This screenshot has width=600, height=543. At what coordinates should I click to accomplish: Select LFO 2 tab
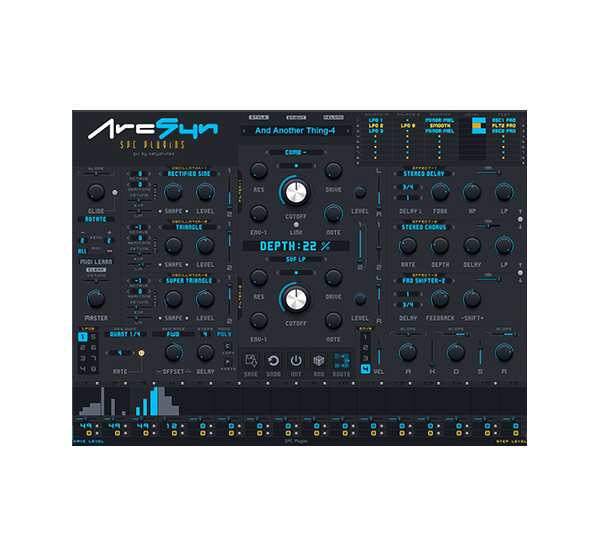(83, 347)
